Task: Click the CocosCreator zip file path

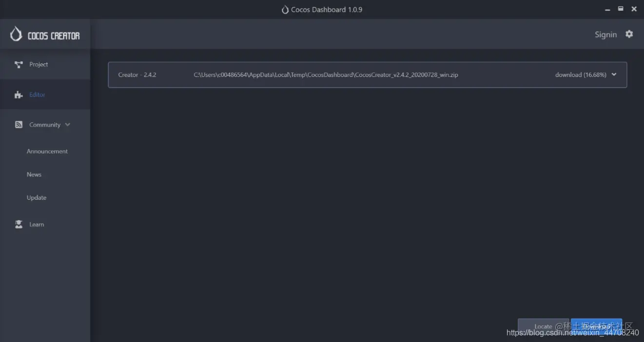Action: (326, 75)
